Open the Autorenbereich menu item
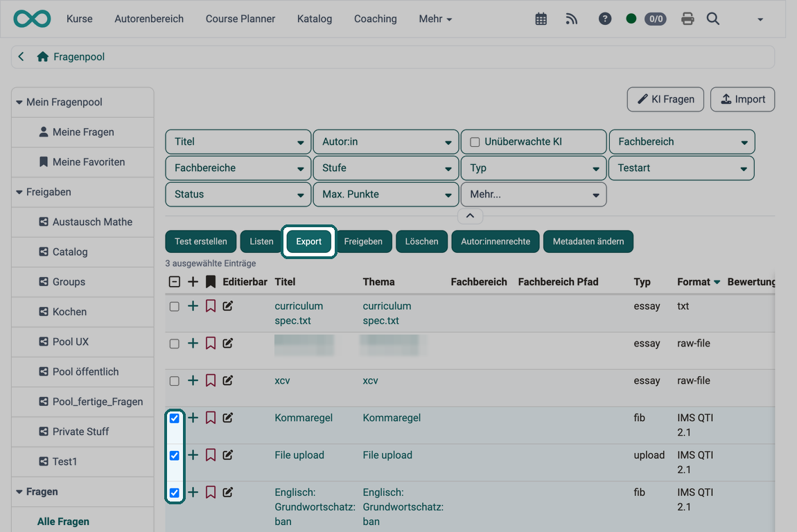Viewport: 797px width, 532px height. tap(149, 19)
